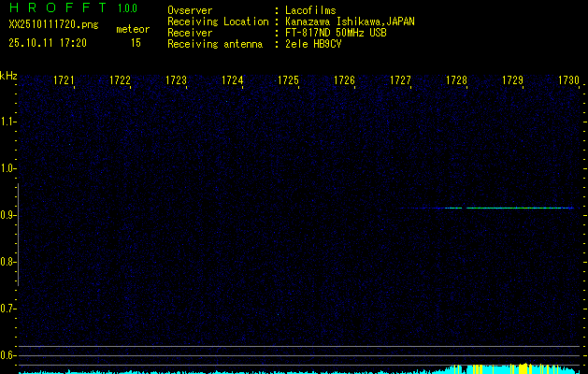Image resolution: width=588 pixels, height=374 pixels.
Task: Pick the 1730 time marker
Action: (x=569, y=81)
